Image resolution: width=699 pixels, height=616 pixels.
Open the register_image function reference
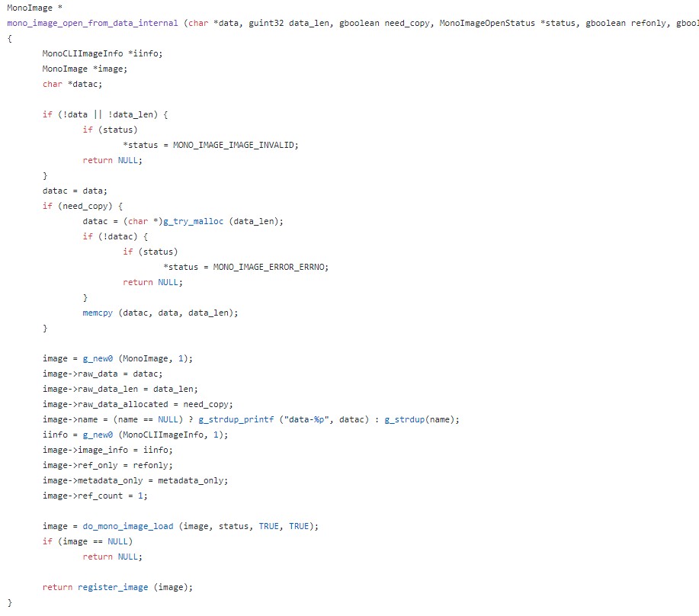point(113,586)
